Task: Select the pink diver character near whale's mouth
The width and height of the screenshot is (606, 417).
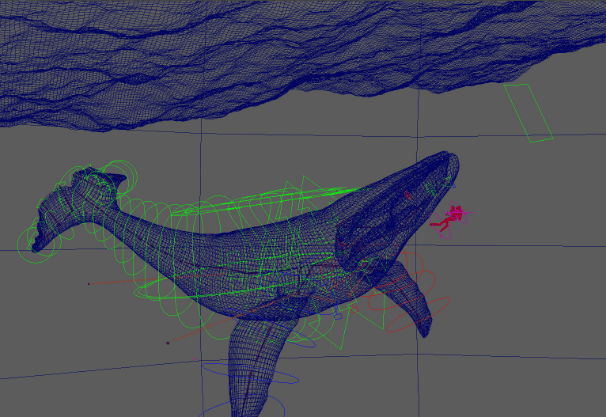Action: point(452,219)
